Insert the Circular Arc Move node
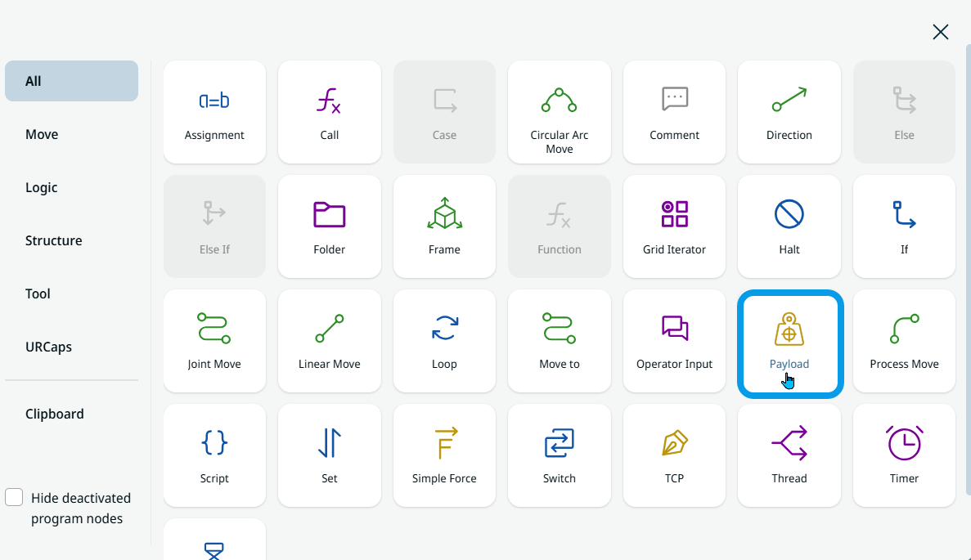Viewport: 971px width, 560px height. coord(559,112)
